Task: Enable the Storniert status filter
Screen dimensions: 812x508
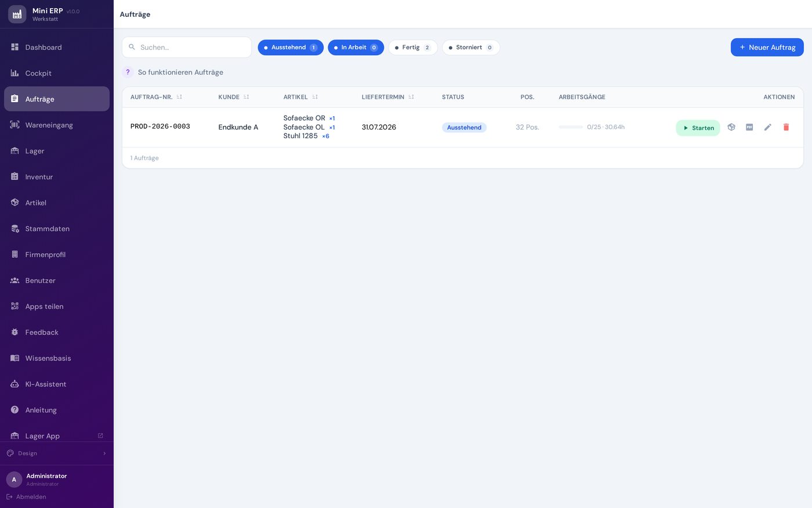Action: 471,48
